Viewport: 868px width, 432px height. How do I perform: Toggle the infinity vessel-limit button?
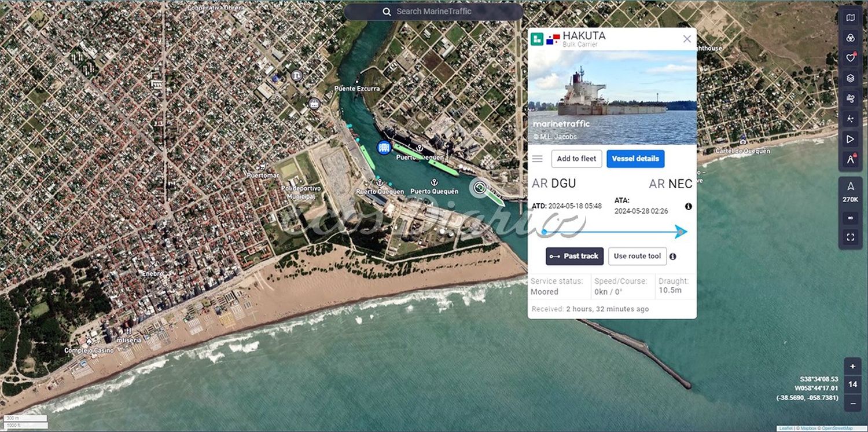point(850,218)
